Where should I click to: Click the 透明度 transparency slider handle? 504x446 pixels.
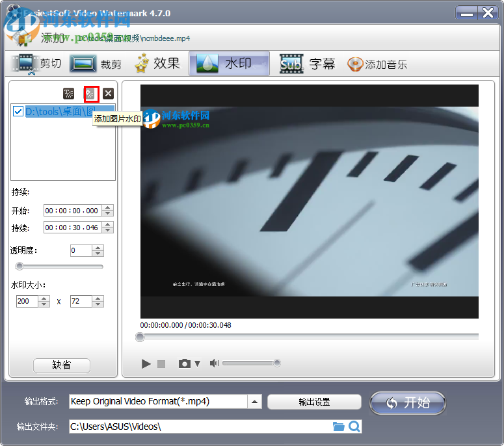click(x=20, y=267)
